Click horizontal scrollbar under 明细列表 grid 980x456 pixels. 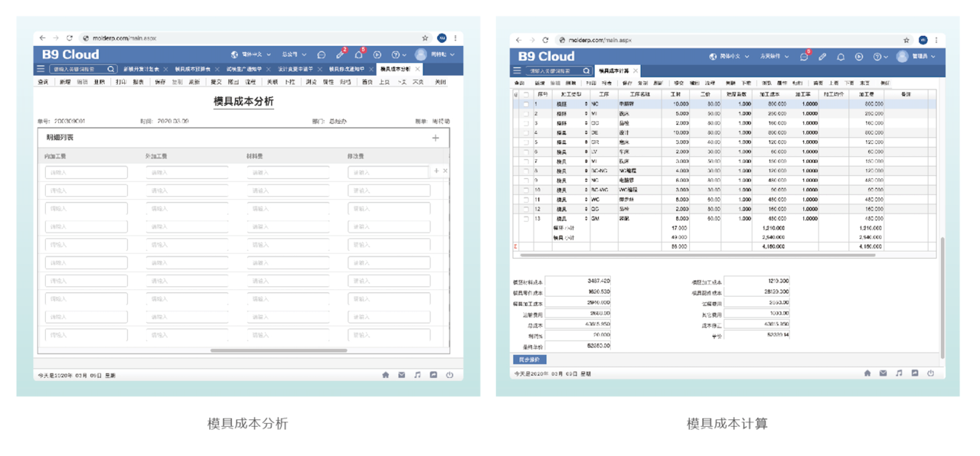(279, 350)
